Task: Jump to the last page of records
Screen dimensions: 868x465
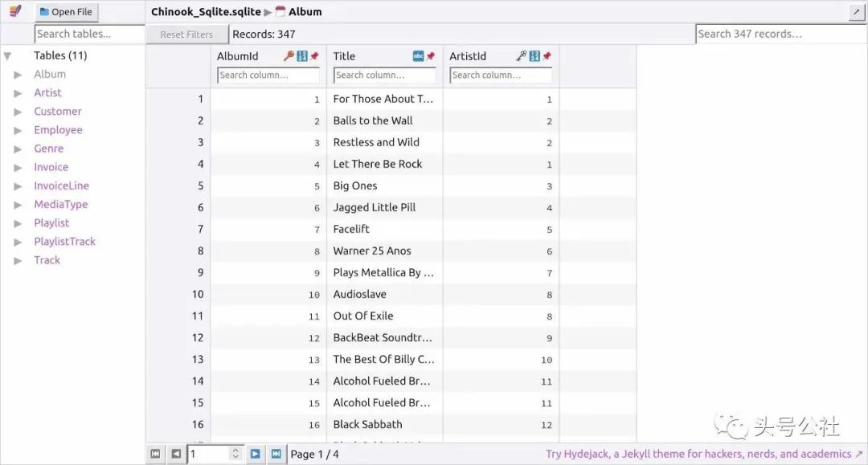Action: click(x=276, y=454)
